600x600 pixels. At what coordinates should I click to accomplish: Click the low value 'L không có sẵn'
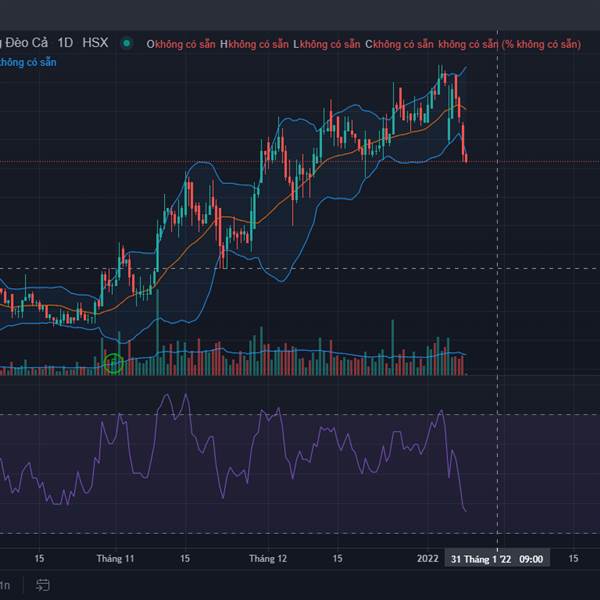[x=327, y=44]
